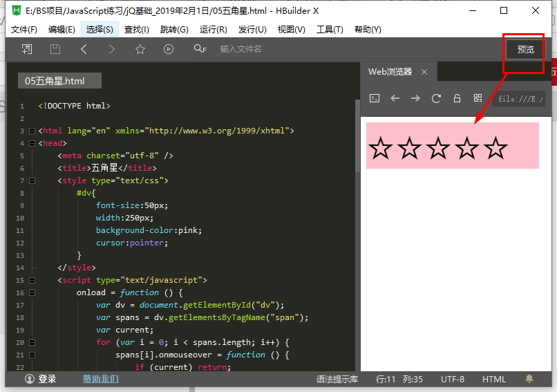
Task: Click the run play circle icon
Action: [169, 49]
